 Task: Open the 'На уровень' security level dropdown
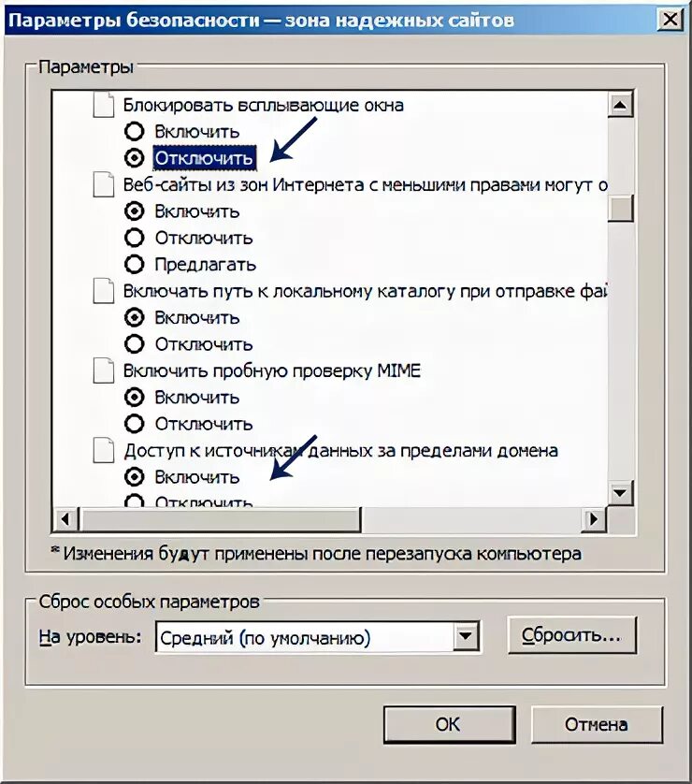(467, 637)
